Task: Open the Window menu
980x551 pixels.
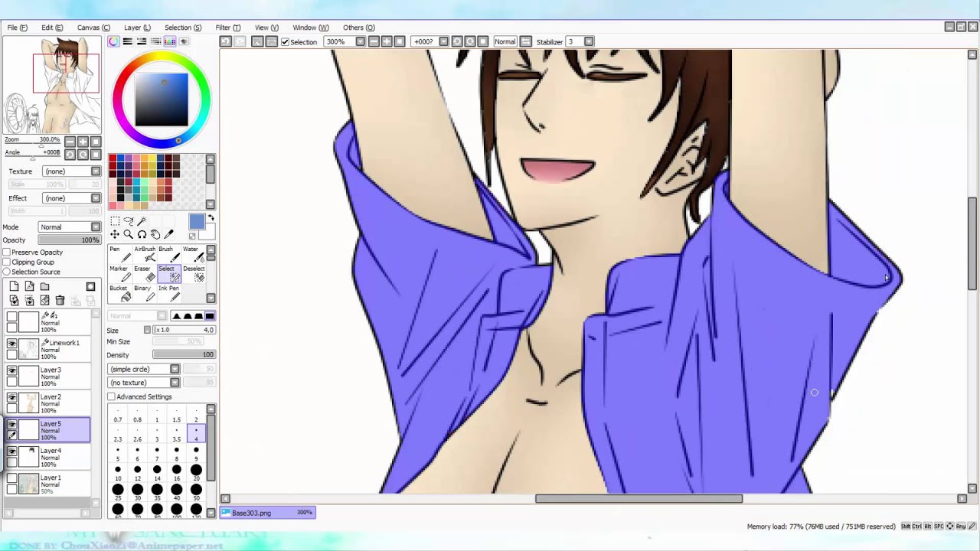Action: pos(310,28)
